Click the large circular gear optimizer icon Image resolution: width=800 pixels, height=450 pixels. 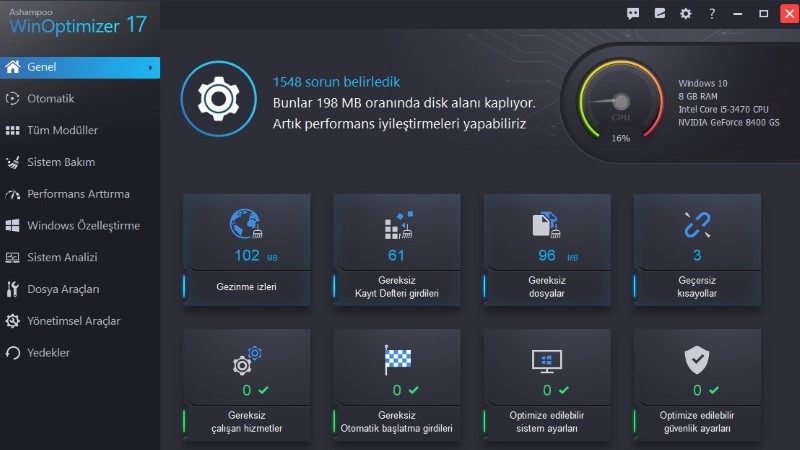click(218, 98)
